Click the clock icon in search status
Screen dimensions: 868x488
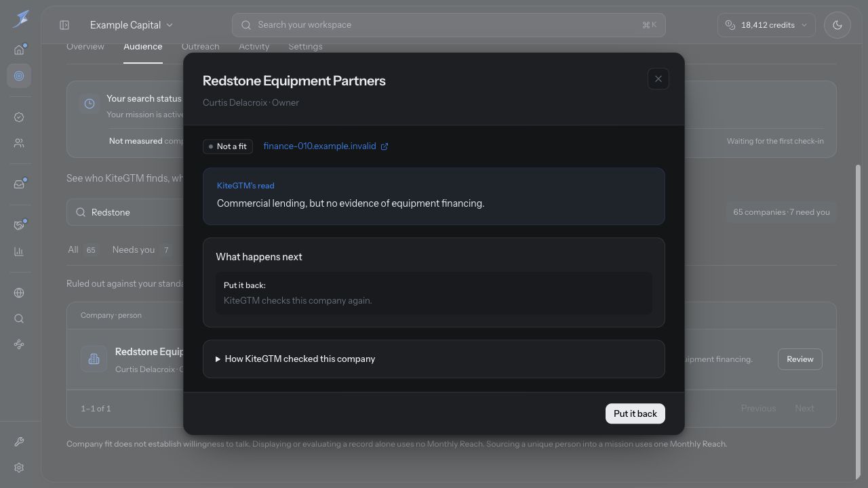click(90, 104)
